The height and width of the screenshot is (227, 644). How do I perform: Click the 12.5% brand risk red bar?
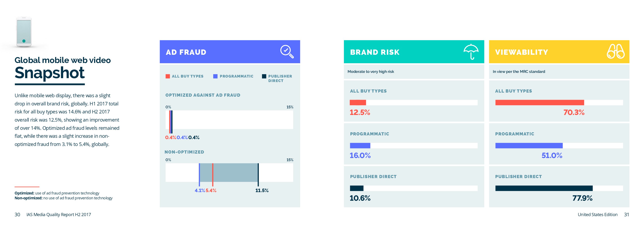point(358,103)
